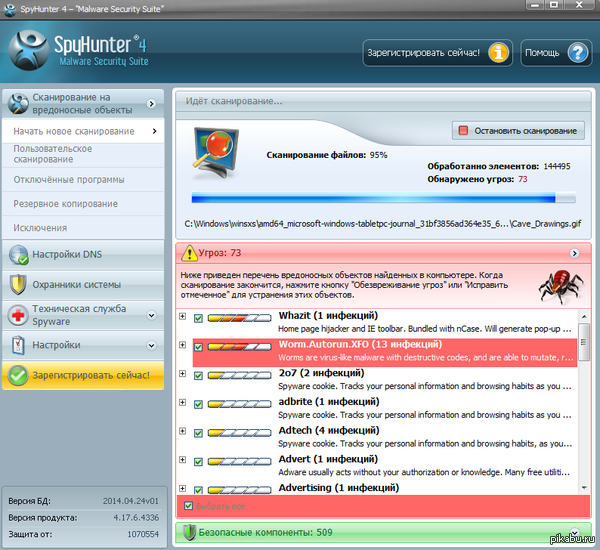Viewport: 600px width, 550px height.
Task: Click the 2o7 threat level meter
Action: pyautogui.click(x=240, y=375)
